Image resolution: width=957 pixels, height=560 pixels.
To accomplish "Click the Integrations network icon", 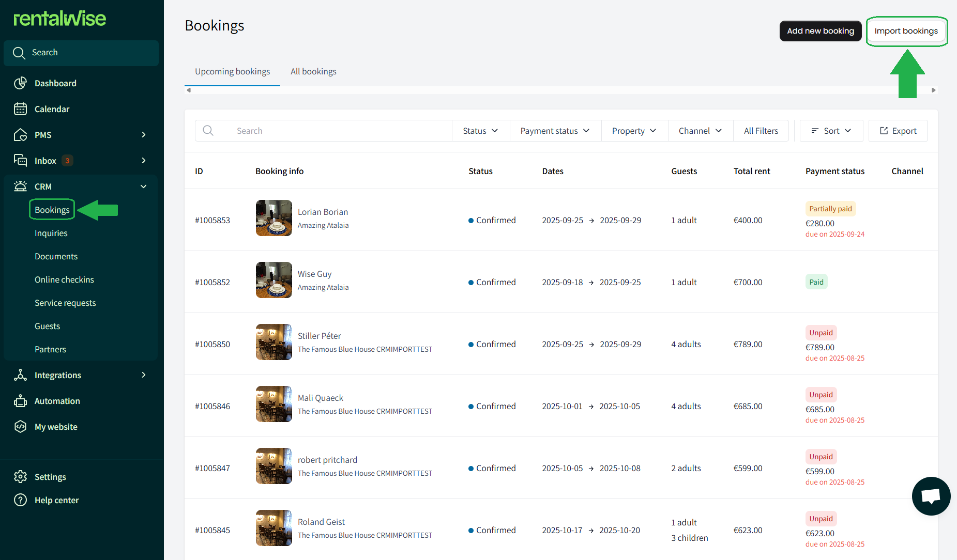I will click(x=20, y=375).
